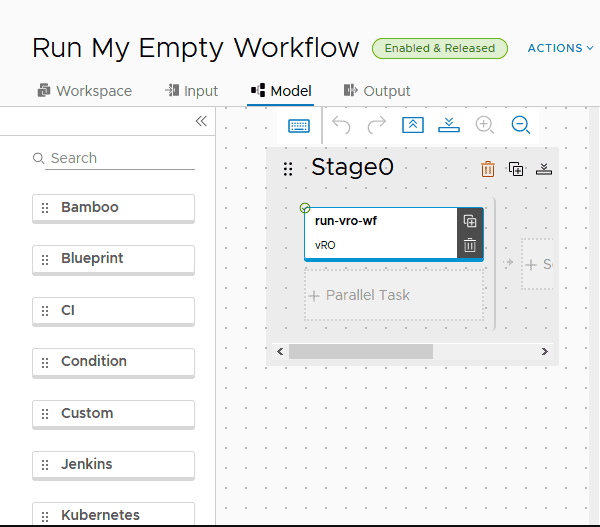Click the redo arrow in toolbar
The image size is (600, 527).
click(377, 125)
